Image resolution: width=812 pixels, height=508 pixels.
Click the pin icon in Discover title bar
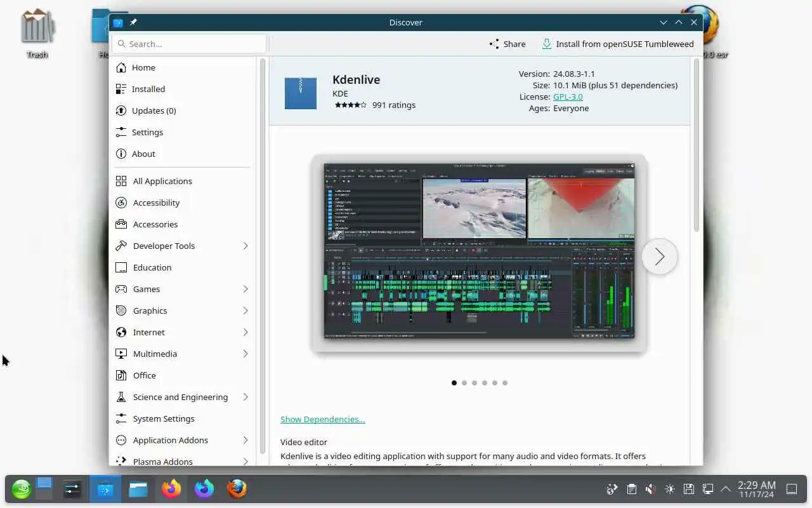point(133,22)
